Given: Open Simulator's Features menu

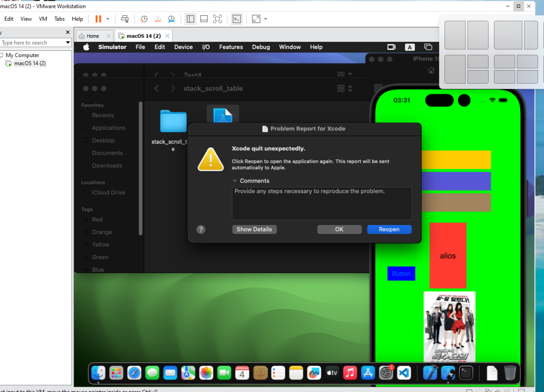Looking at the screenshot, I should tap(231, 47).
